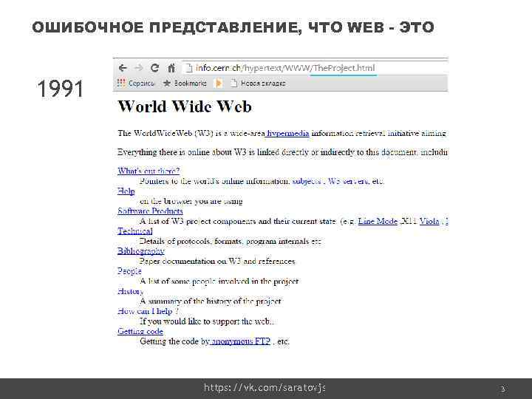Click the page icon in address bar
The height and width of the screenshot is (399, 532).
tap(188, 68)
